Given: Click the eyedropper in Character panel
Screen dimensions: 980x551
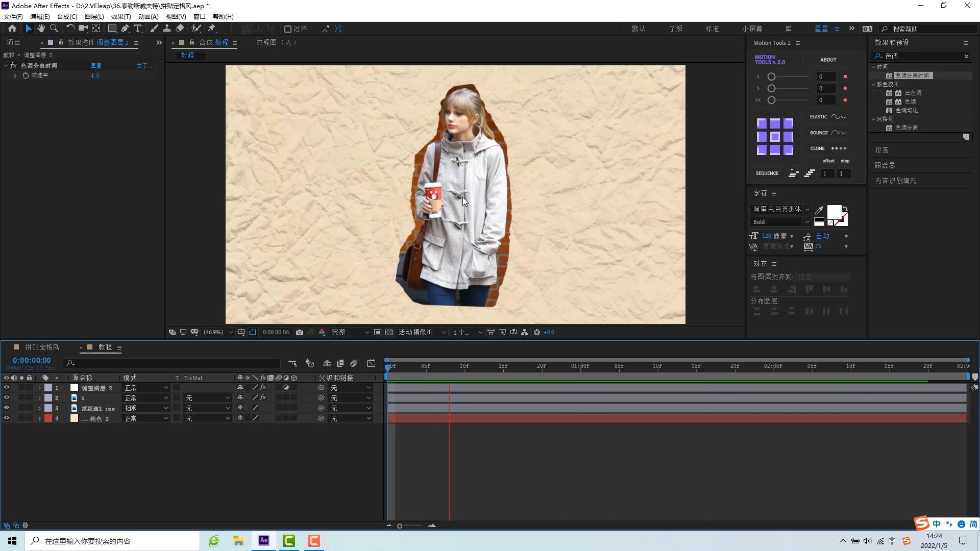Looking at the screenshot, I should pyautogui.click(x=819, y=210).
